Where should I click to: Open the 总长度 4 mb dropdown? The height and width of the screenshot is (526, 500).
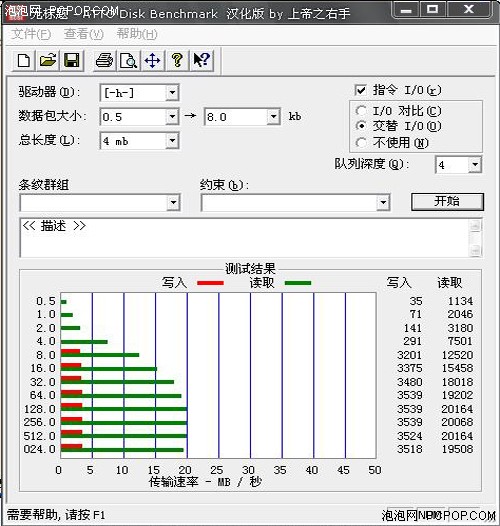172,141
